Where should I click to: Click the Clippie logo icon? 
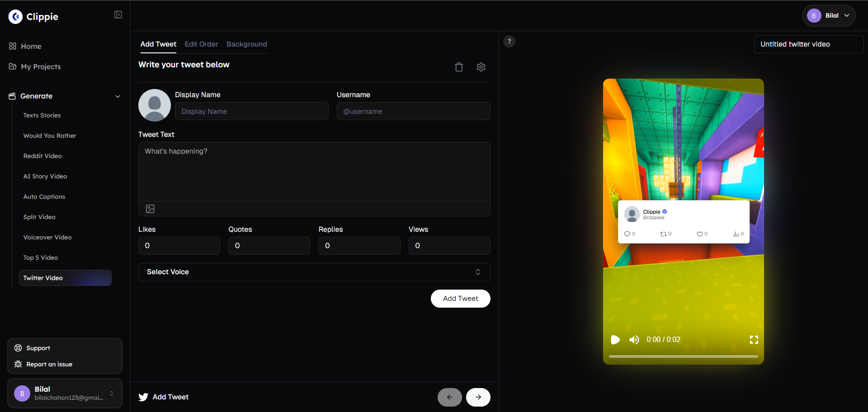click(x=15, y=17)
